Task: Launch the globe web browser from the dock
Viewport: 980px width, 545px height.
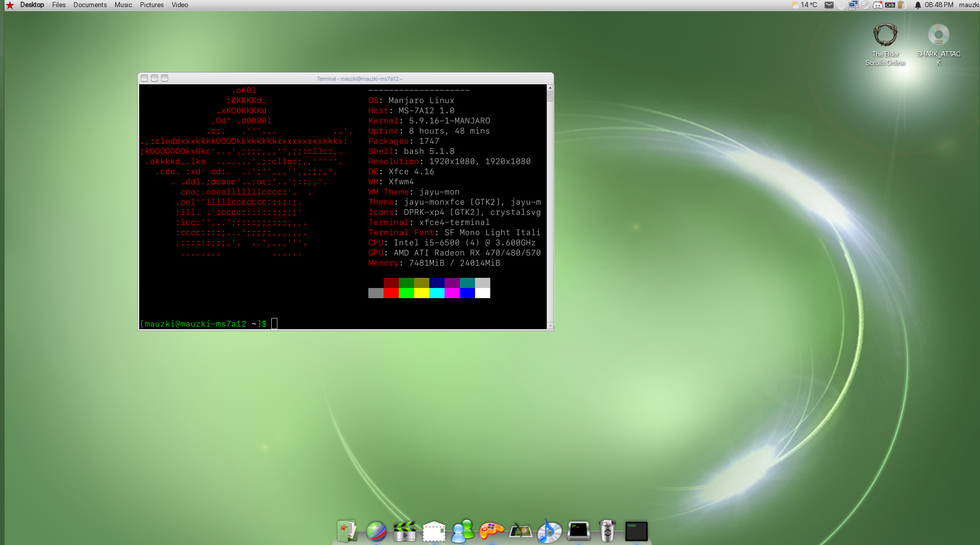Action: [x=376, y=531]
